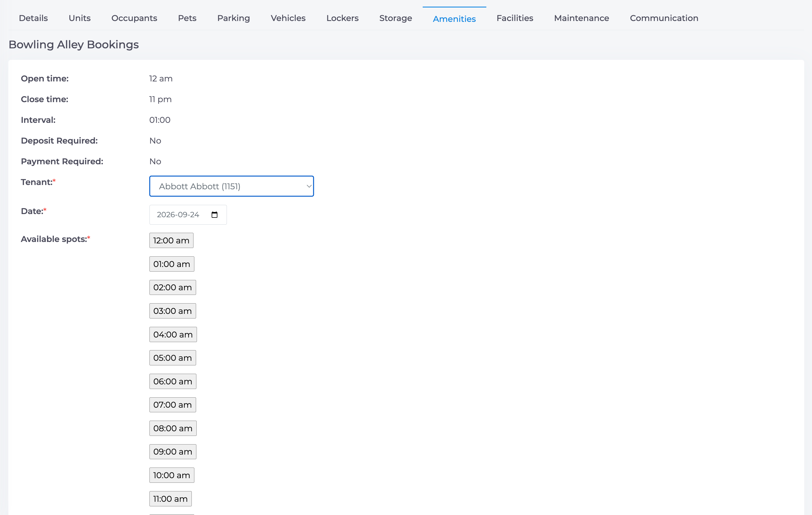Screen dimensions: 812x515
Task: Go to the Occupants tab
Action: pos(134,18)
